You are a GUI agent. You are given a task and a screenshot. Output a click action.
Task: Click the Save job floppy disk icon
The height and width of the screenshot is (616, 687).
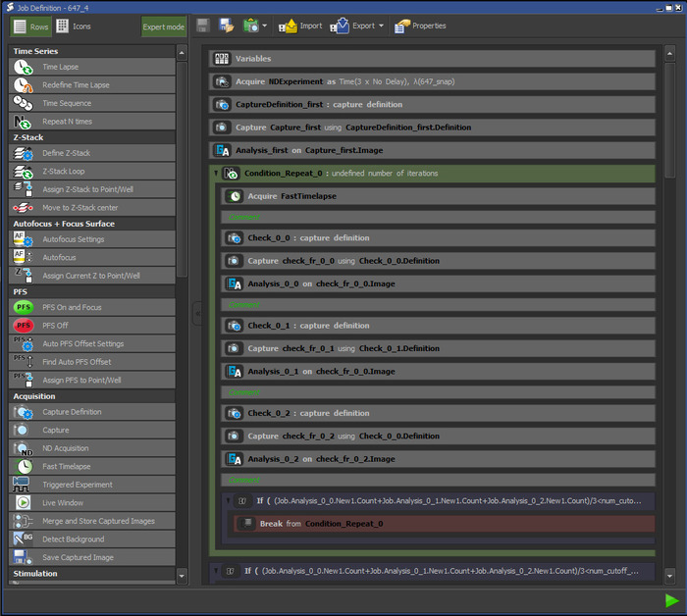(203, 26)
